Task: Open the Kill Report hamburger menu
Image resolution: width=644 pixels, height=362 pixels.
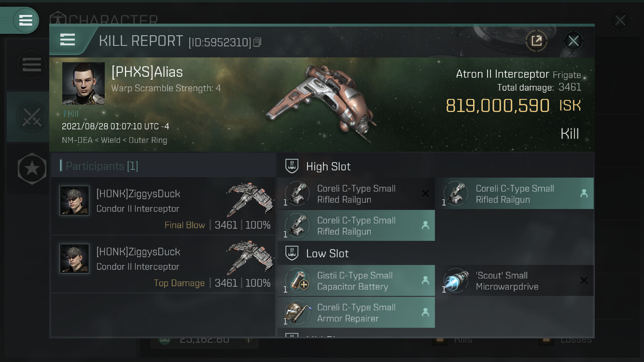Action: click(68, 40)
